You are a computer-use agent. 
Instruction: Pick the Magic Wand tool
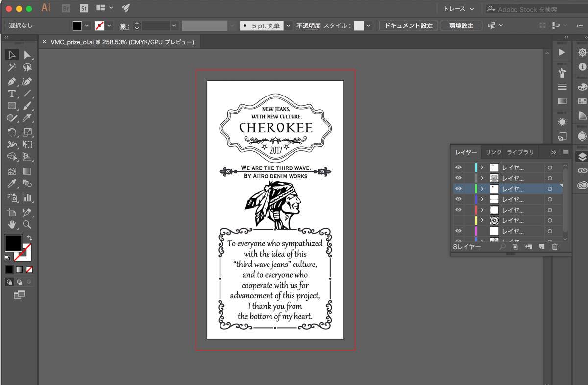pyautogui.click(x=12, y=68)
